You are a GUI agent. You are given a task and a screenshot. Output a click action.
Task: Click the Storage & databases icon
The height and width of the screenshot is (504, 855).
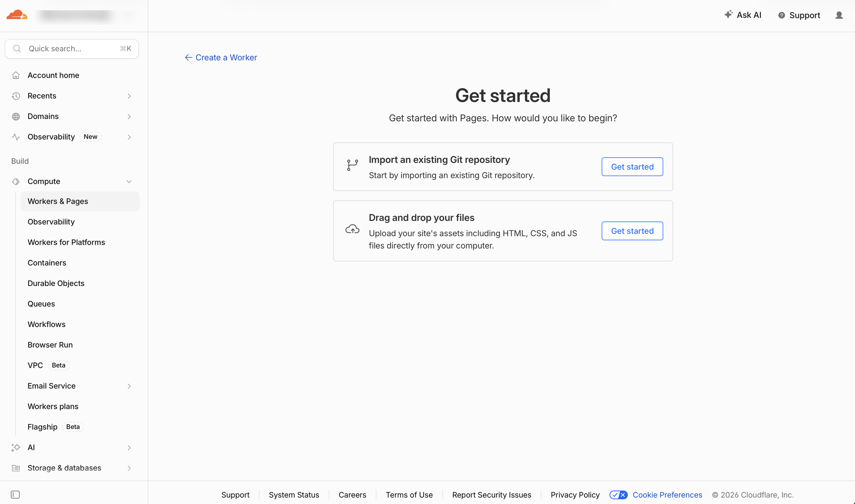(16, 468)
